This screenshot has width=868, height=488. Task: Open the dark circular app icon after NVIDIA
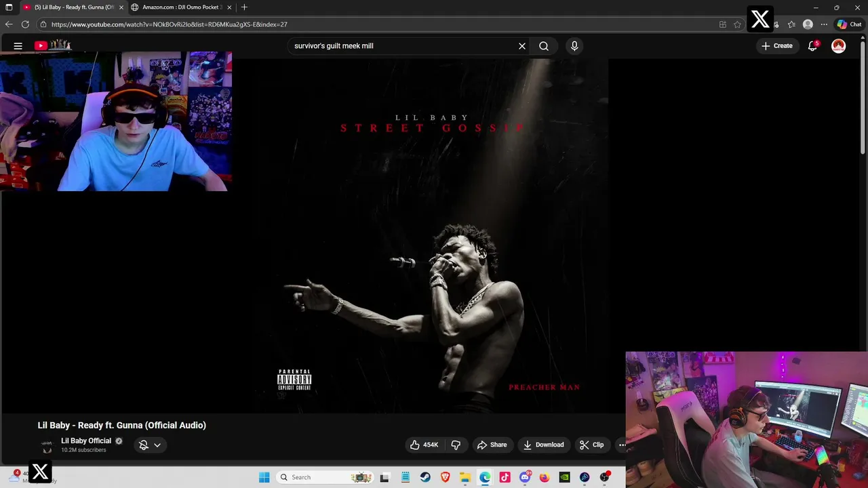(x=585, y=477)
